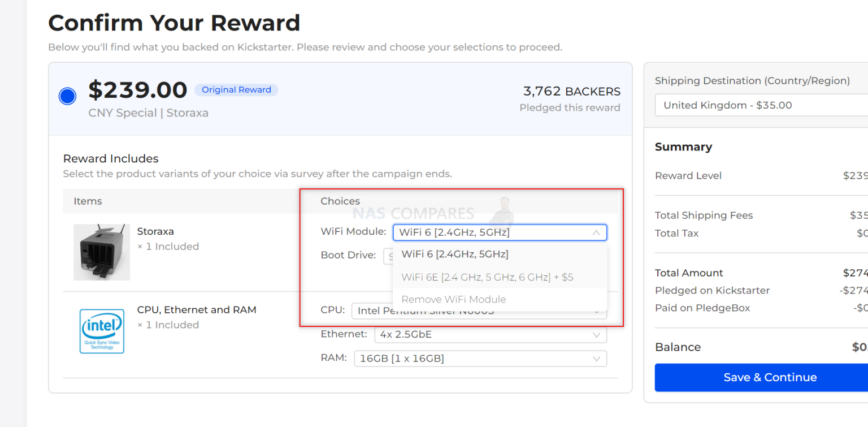Image resolution: width=868 pixels, height=427 pixels.
Task: Click the Intel Quick Sync Video logo
Action: (102, 331)
